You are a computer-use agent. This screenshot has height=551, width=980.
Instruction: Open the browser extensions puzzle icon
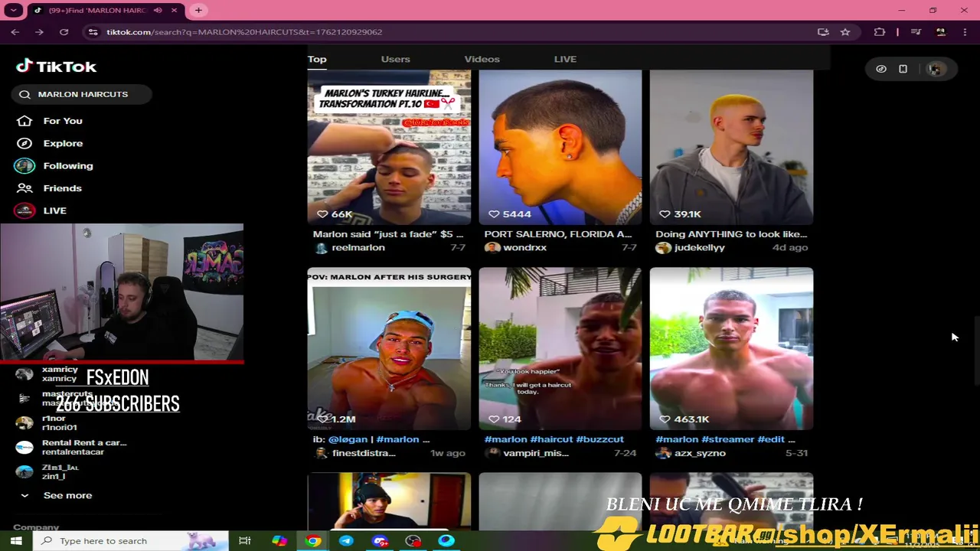879,32
